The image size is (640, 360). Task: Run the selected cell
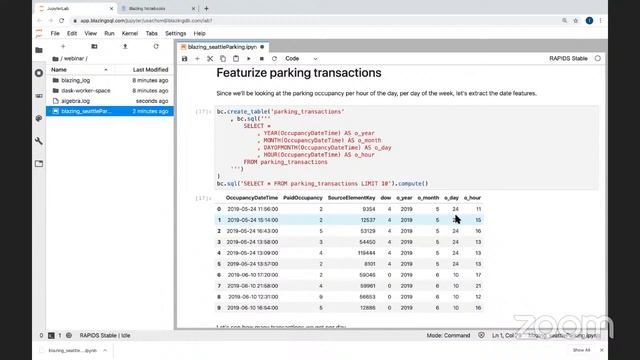point(249,59)
